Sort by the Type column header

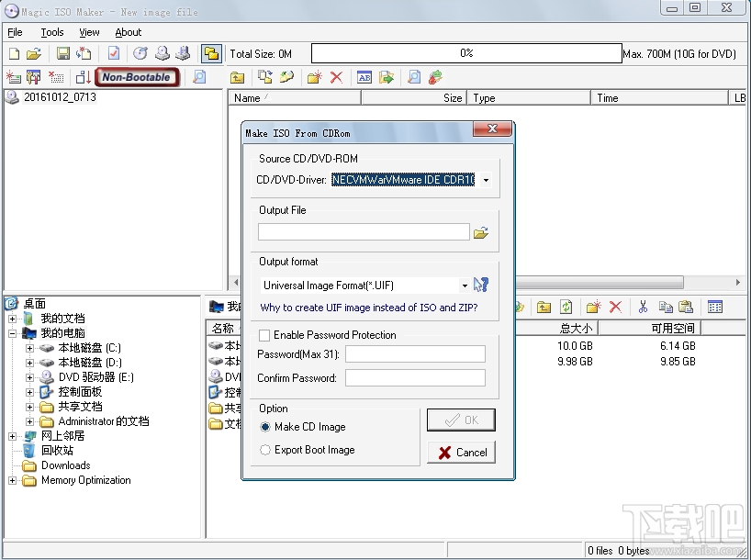click(x=529, y=97)
